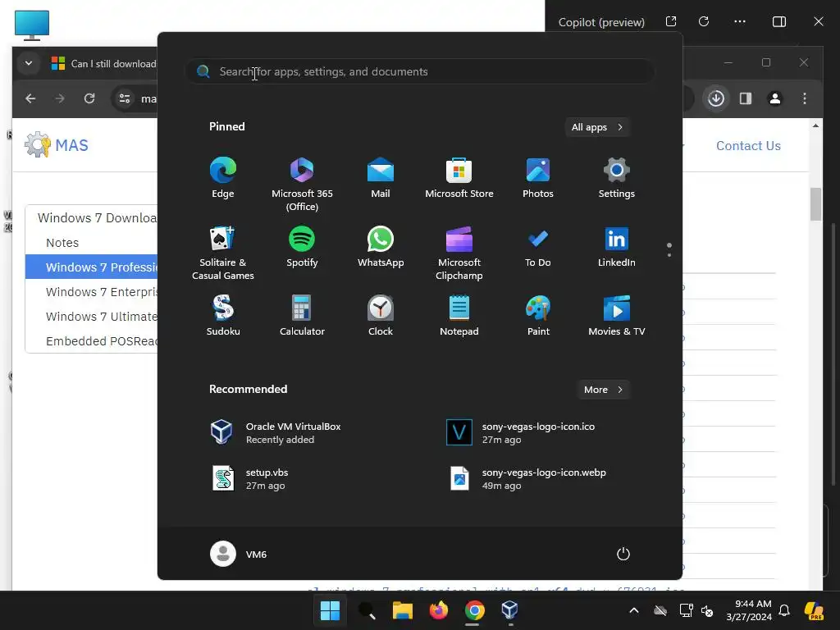Open File Explorer from taskbar

tap(402, 610)
